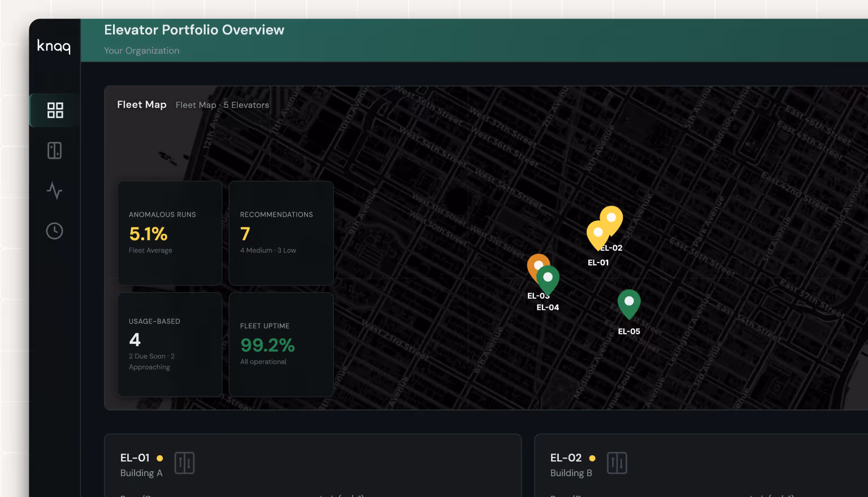This screenshot has height=497, width=868.
Task: Click the "4 Medium · 3 Low" text
Action: (x=268, y=250)
